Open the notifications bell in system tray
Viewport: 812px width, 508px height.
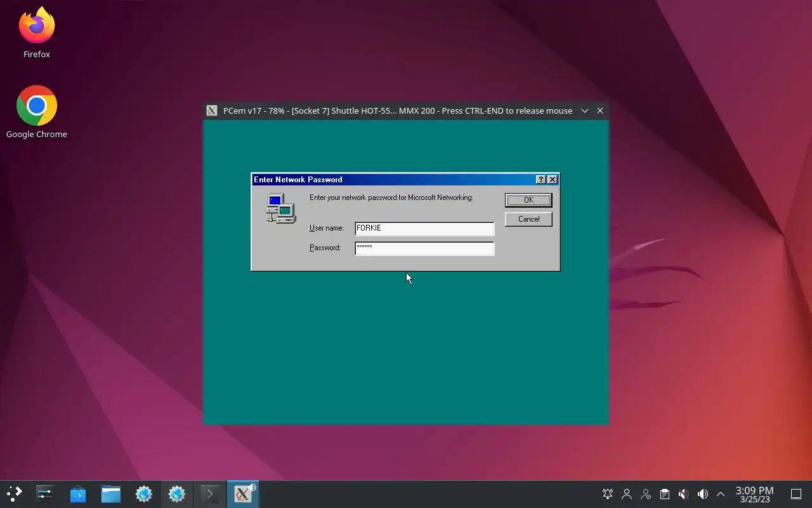coord(608,494)
